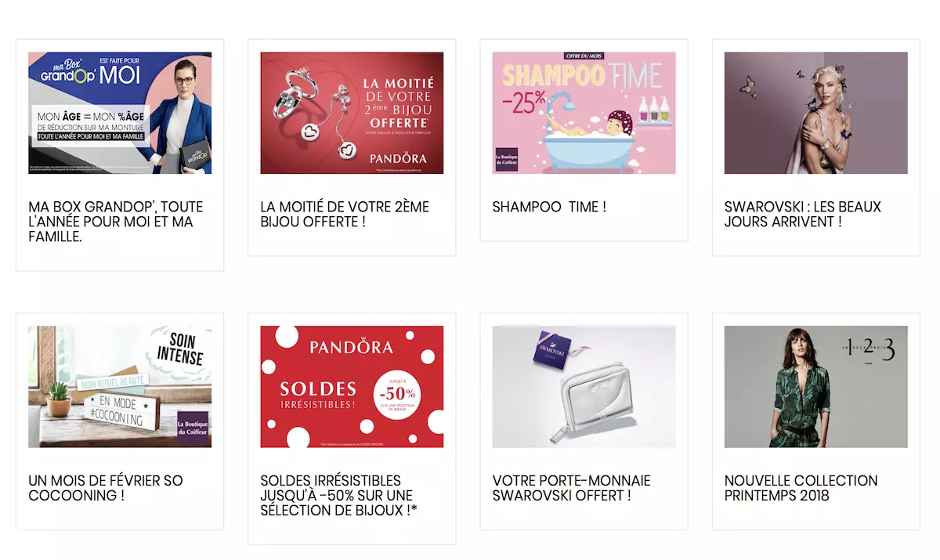Select the Swarovski butterfly model image

(816, 113)
